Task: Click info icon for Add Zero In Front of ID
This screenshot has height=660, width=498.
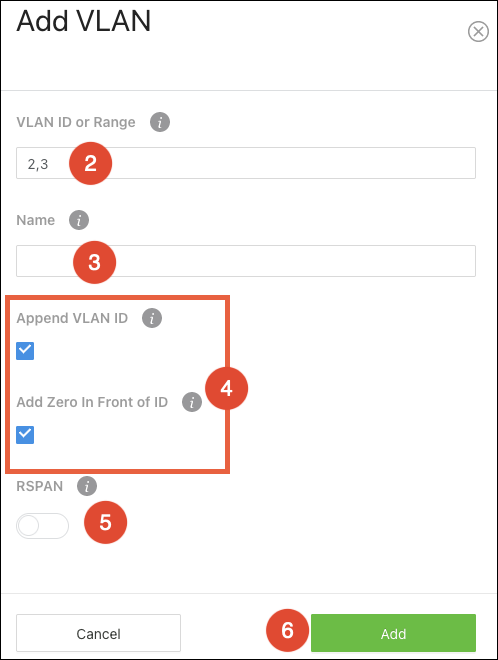Action: pyautogui.click(x=192, y=402)
